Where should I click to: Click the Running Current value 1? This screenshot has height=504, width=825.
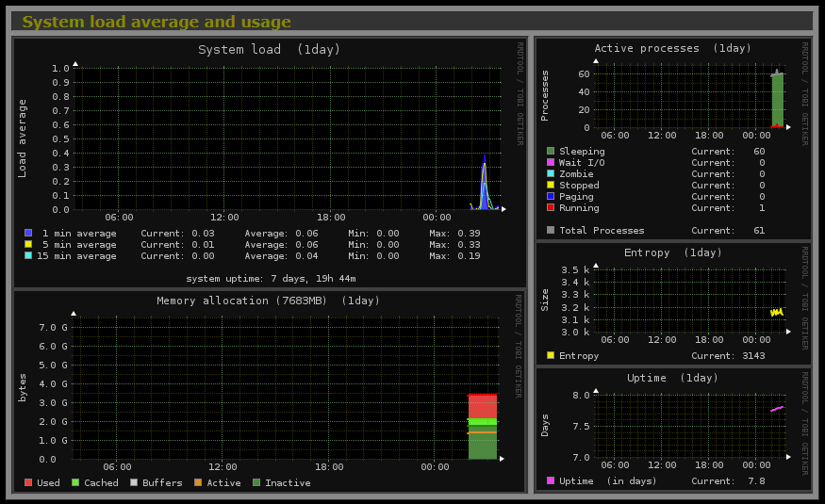tap(762, 207)
